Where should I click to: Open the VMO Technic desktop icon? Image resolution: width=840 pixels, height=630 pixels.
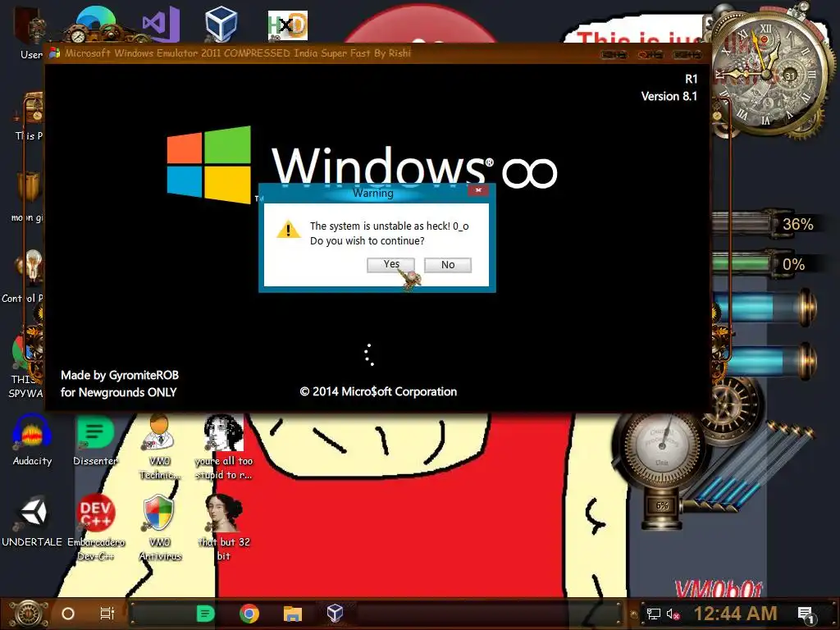[159, 447]
